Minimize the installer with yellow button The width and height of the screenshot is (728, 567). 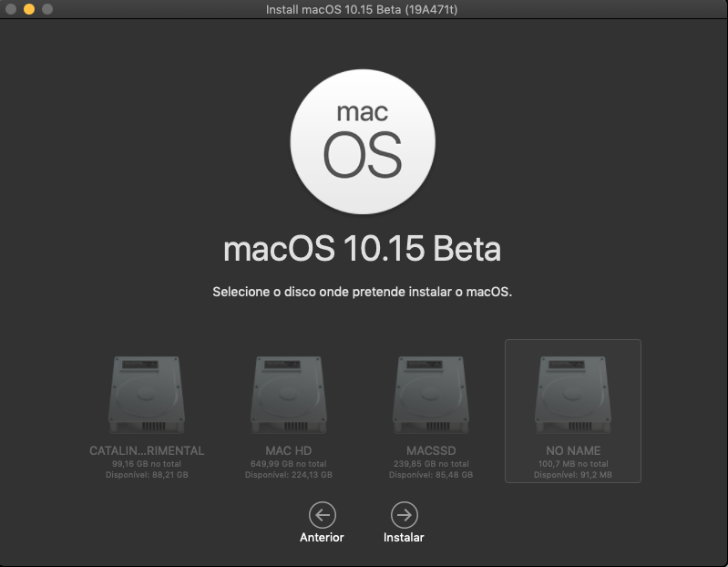click(x=29, y=9)
